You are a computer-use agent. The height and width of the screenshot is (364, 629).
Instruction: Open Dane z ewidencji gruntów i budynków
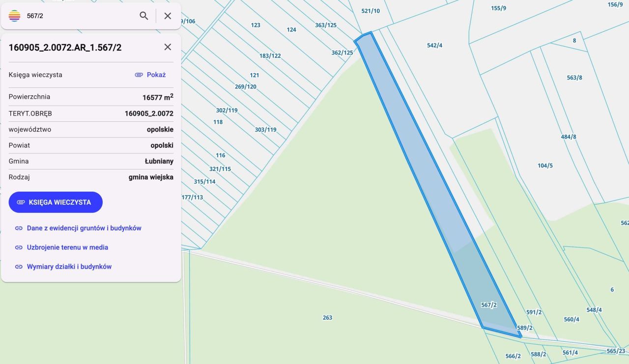(84, 228)
